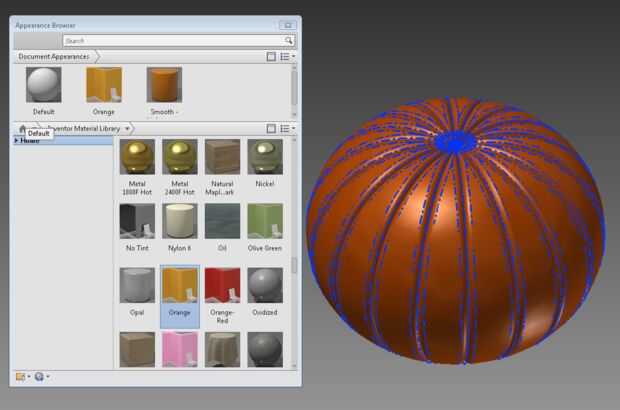Open library view options dropdown
This screenshot has width=620, height=410.
pyautogui.click(x=287, y=128)
